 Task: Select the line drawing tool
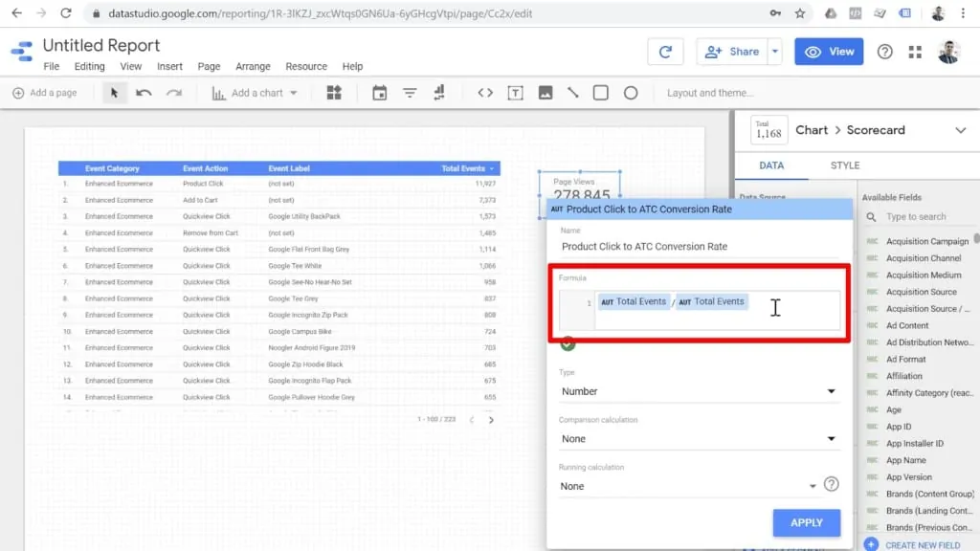click(x=573, y=92)
